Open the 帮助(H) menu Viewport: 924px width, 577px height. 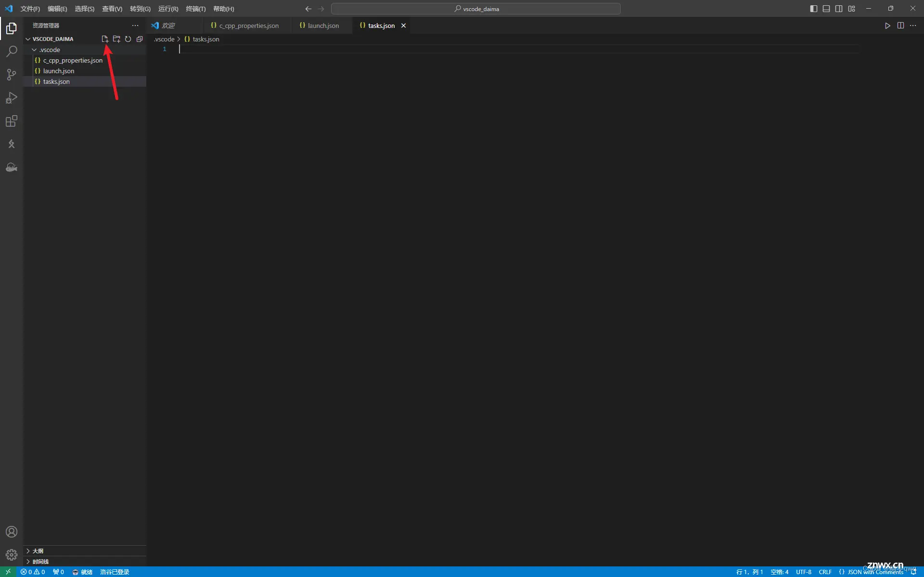tap(223, 9)
